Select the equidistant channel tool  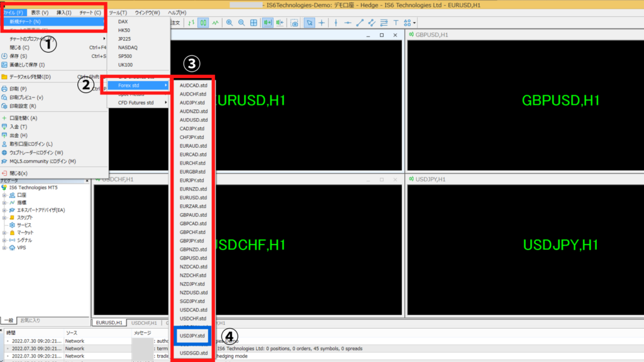click(x=372, y=23)
